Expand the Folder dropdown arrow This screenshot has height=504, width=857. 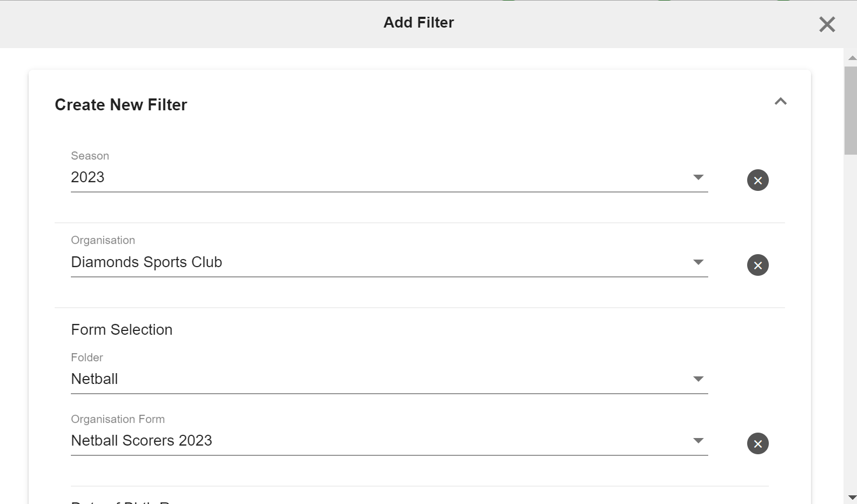[698, 379]
